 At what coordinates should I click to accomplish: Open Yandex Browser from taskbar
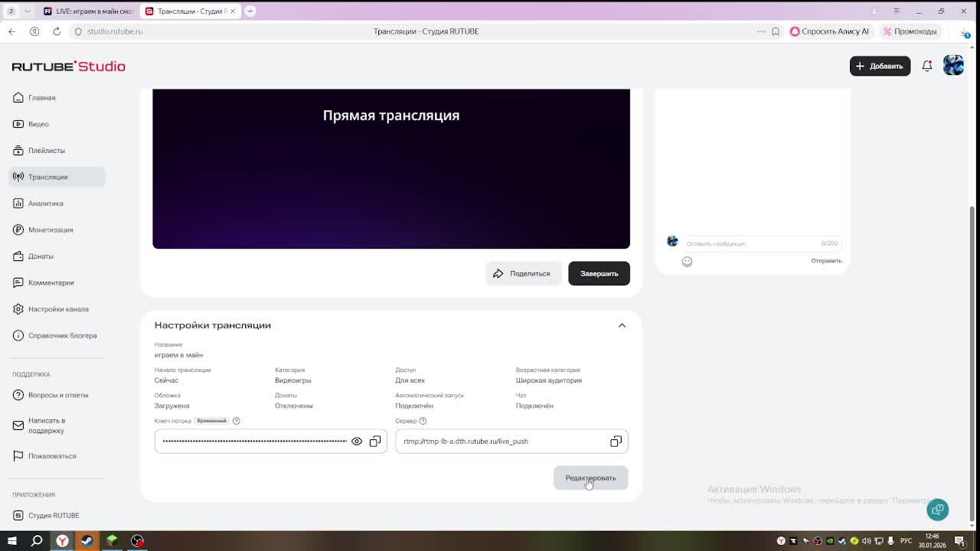pyautogui.click(x=62, y=541)
